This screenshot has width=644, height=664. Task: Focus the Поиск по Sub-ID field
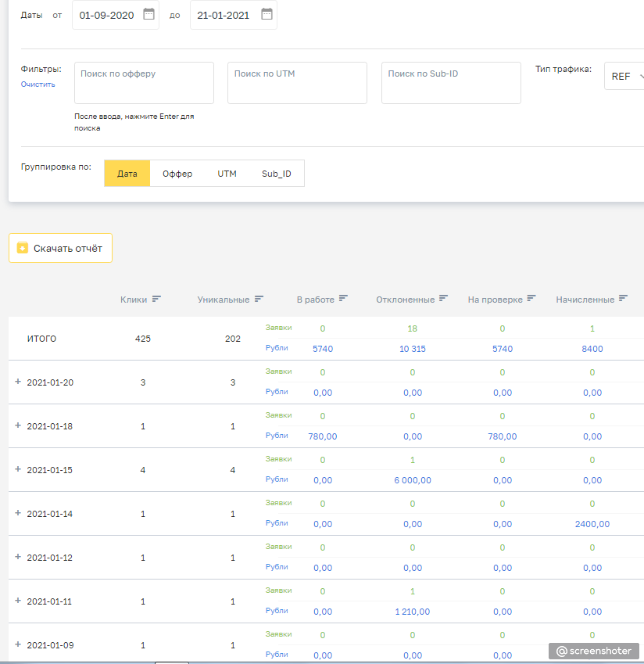coord(451,83)
